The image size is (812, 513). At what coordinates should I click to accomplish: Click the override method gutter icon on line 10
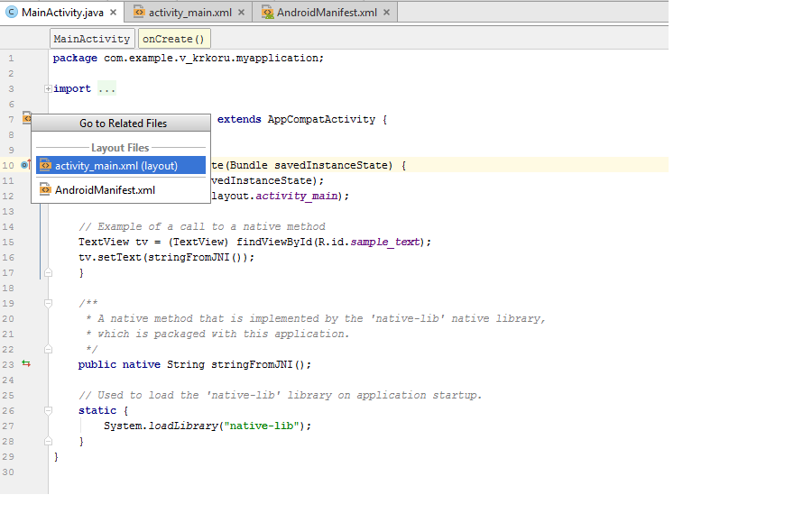pyautogui.click(x=26, y=165)
